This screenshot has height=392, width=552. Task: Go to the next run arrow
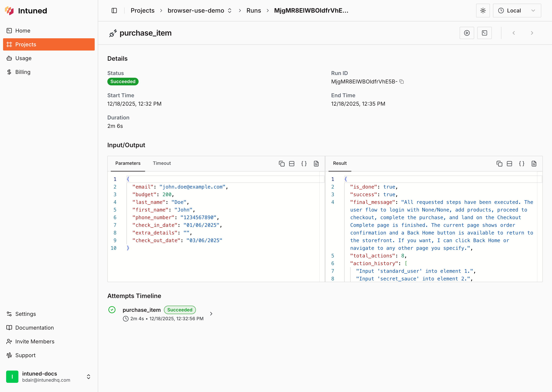[x=532, y=33]
